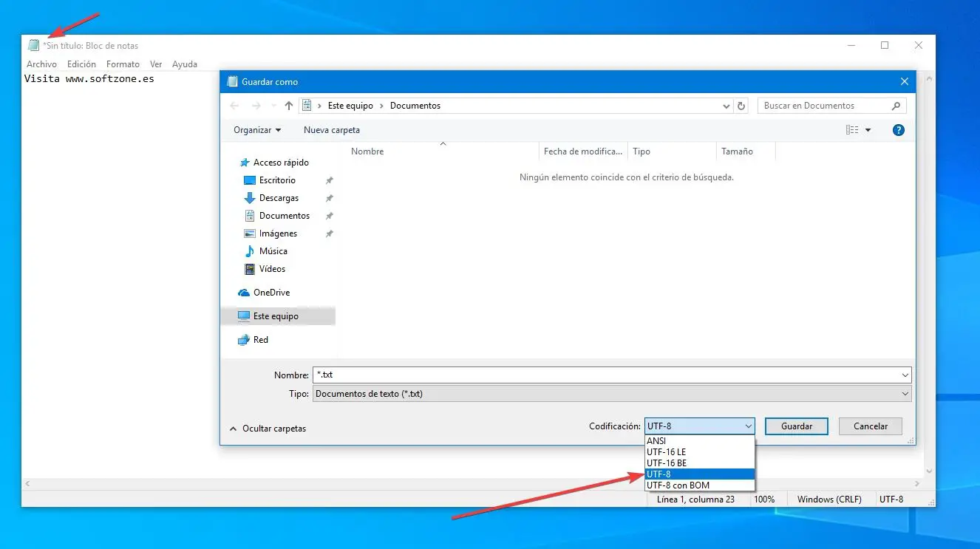Collapse folders with Ocultar carpetas
This screenshot has width=980, height=549.
[x=268, y=429]
